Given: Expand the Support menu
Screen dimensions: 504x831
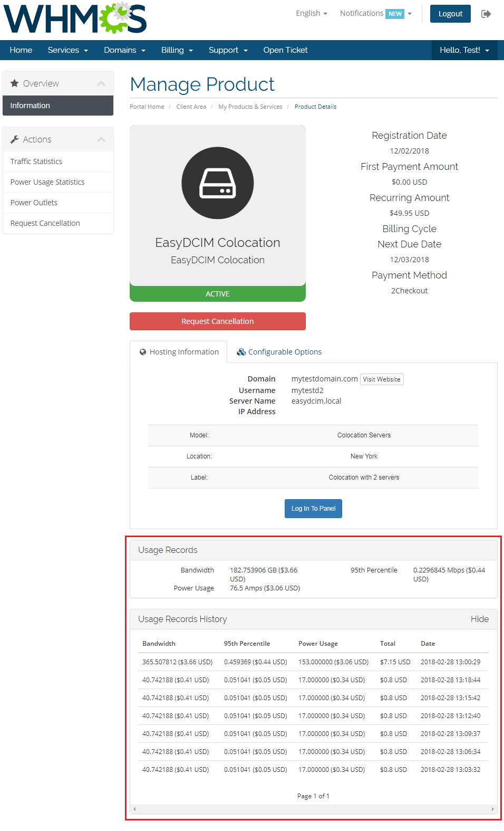Looking at the screenshot, I should coord(228,50).
